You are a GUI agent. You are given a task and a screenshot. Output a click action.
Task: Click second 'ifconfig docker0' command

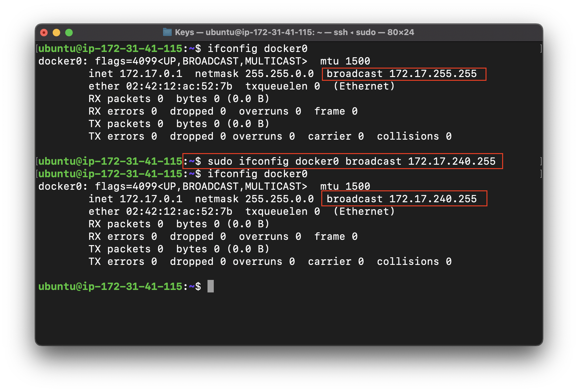[x=257, y=174]
